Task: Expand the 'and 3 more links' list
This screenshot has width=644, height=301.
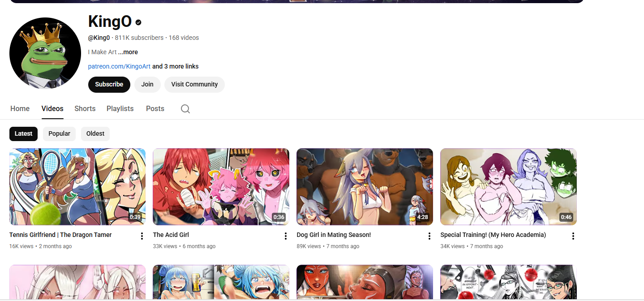Action: [x=176, y=66]
